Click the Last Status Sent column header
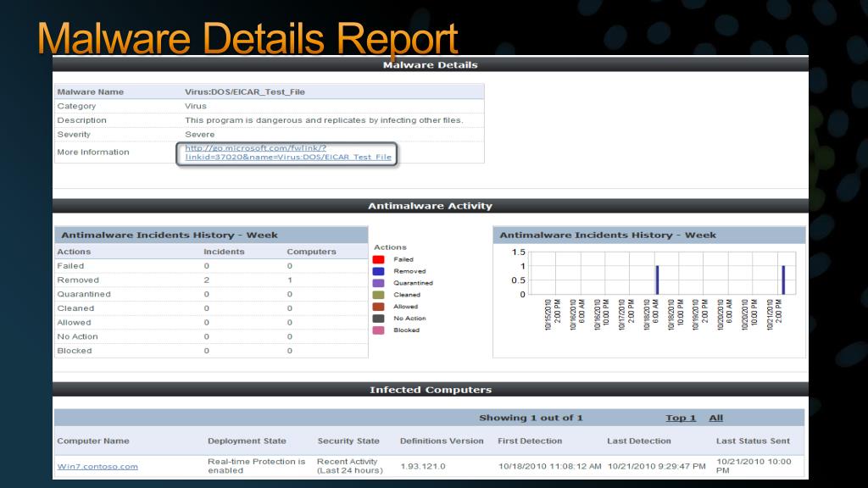The image size is (868, 488). [x=753, y=441]
